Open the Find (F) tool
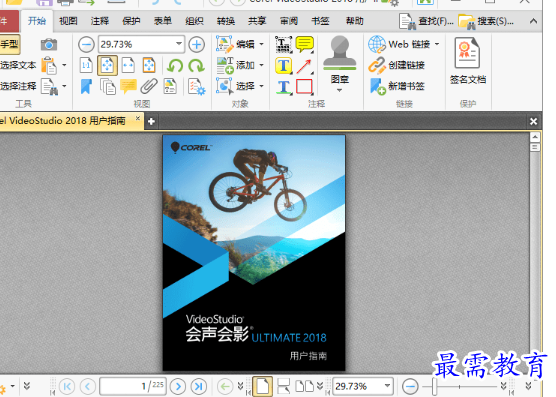Screen dimensions: 556x397 coord(426,21)
